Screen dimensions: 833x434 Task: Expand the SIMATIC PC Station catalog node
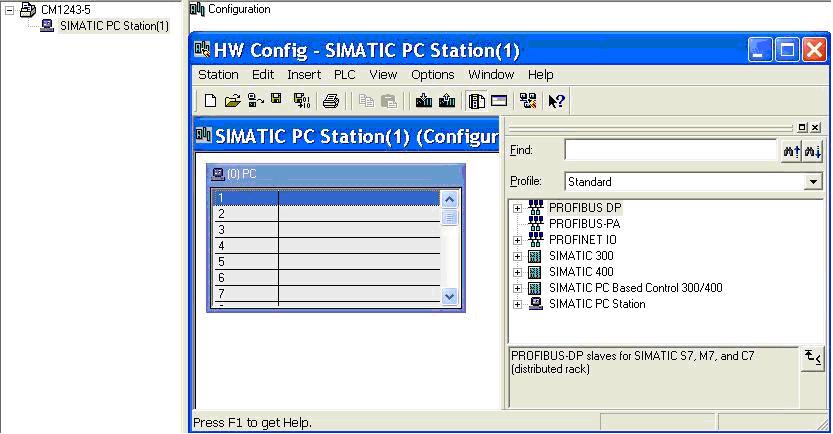pos(517,304)
